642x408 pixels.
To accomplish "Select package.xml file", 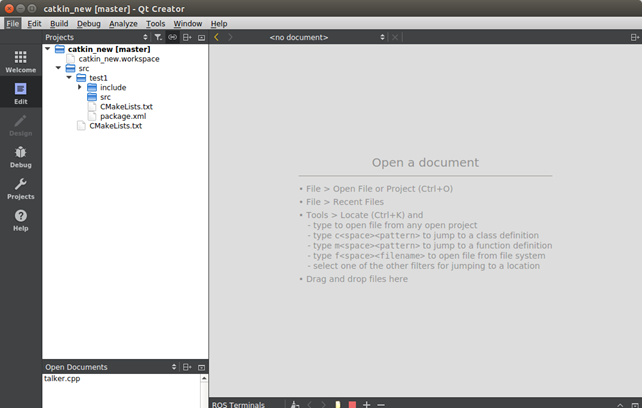I will tap(123, 116).
